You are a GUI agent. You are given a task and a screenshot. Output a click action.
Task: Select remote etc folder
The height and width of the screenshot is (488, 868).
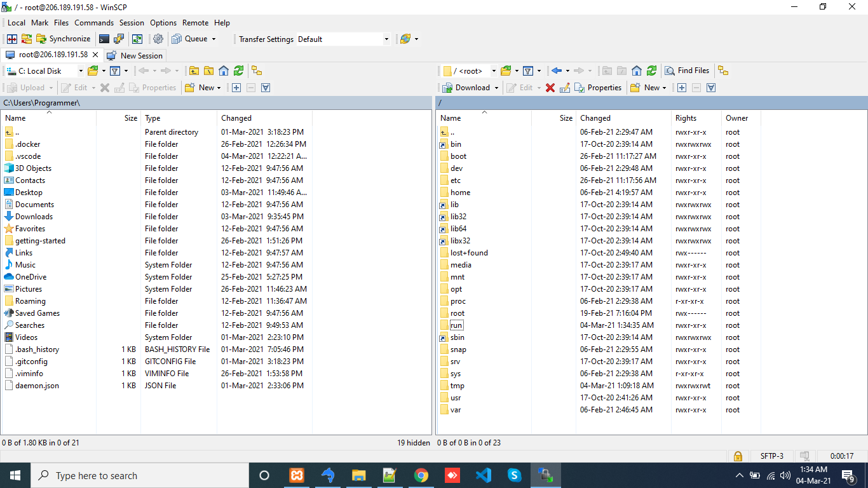pos(456,180)
